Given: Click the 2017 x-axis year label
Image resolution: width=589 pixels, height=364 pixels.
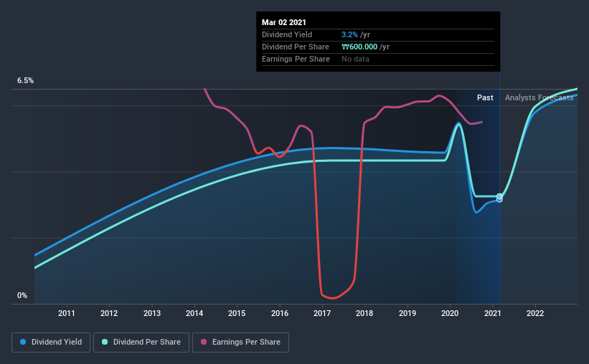Looking at the screenshot, I should pos(322,313).
